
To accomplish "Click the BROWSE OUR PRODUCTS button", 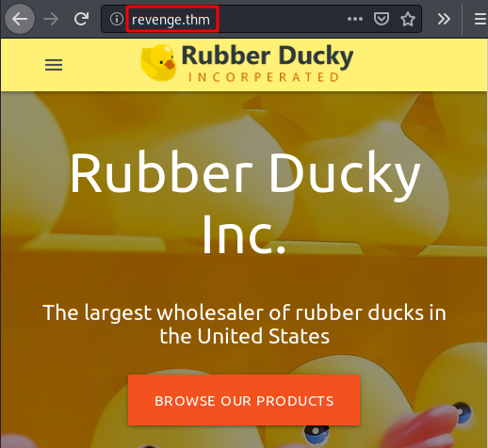I will [244, 400].
